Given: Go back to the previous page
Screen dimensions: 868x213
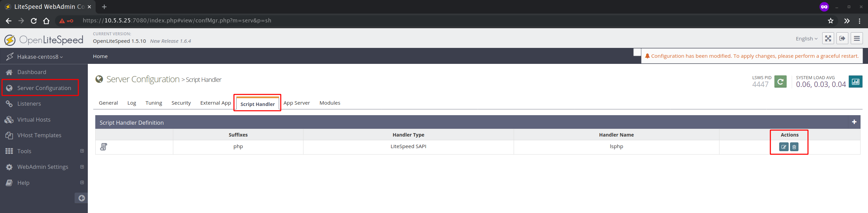Looking at the screenshot, I should [x=9, y=21].
